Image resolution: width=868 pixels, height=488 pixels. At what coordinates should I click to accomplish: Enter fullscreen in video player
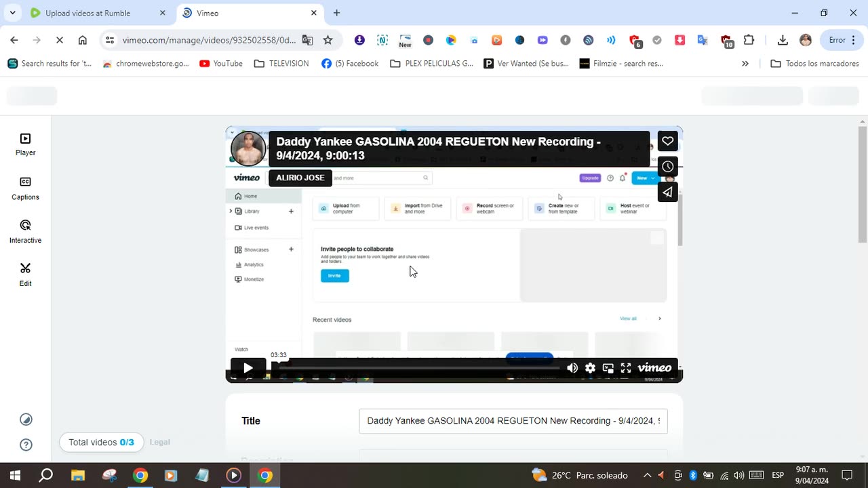(626, 368)
